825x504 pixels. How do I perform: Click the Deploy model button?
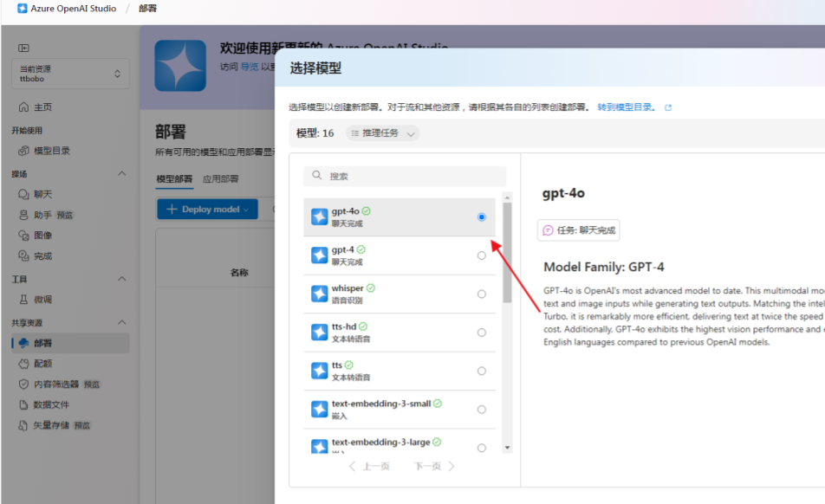click(207, 209)
